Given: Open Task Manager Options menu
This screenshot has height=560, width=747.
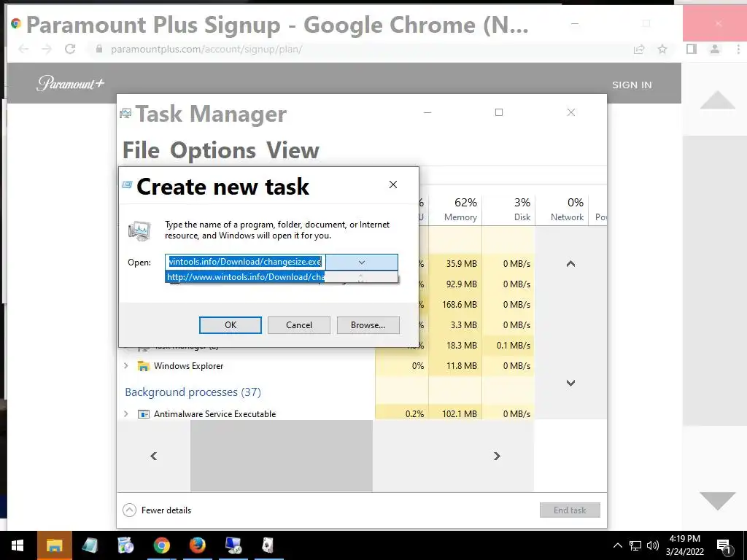Looking at the screenshot, I should [213, 150].
